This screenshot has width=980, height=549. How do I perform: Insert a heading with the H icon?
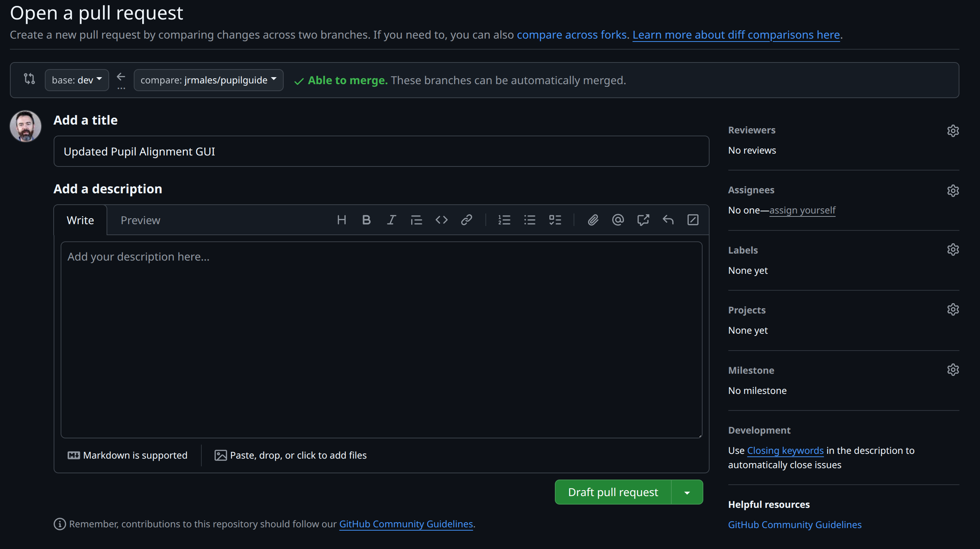(341, 220)
